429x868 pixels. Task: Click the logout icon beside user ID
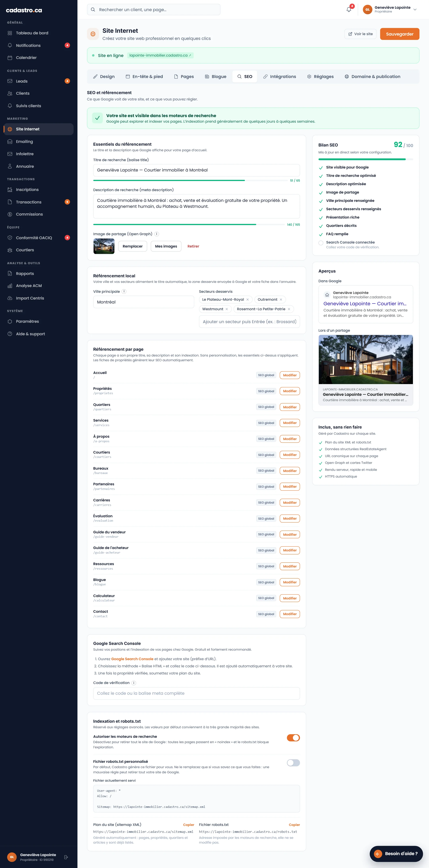pos(66,857)
